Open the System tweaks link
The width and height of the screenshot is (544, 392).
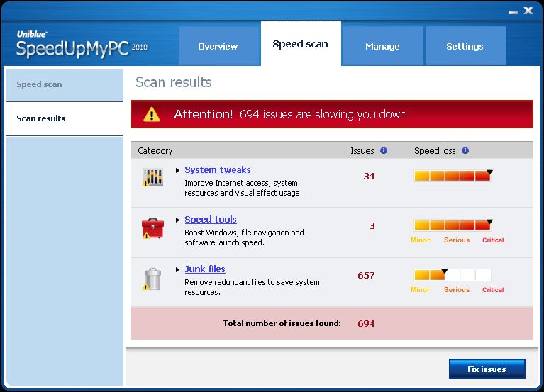tap(218, 170)
